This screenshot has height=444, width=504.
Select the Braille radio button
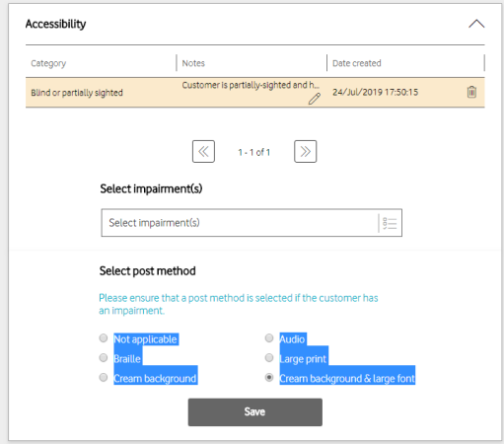coord(104,358)
